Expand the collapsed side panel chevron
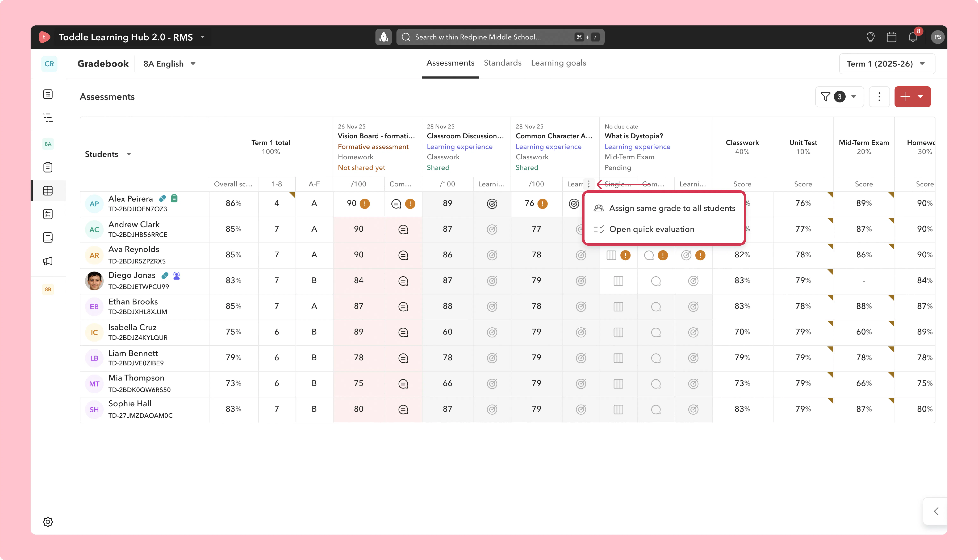 point(936,511)
